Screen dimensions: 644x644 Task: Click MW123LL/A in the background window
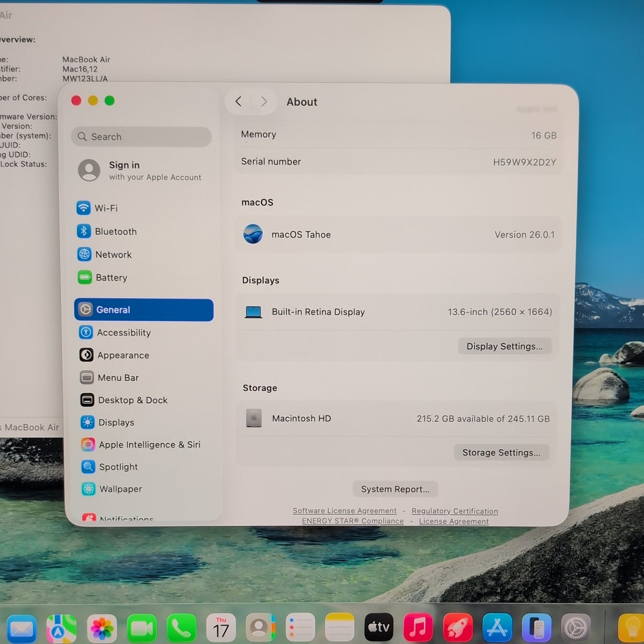(85, 78)
